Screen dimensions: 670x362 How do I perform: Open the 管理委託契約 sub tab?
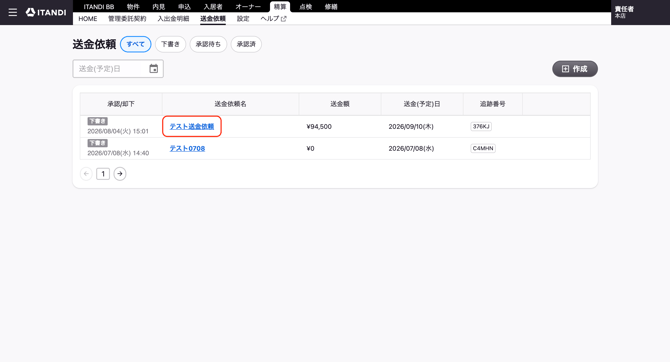127,19
